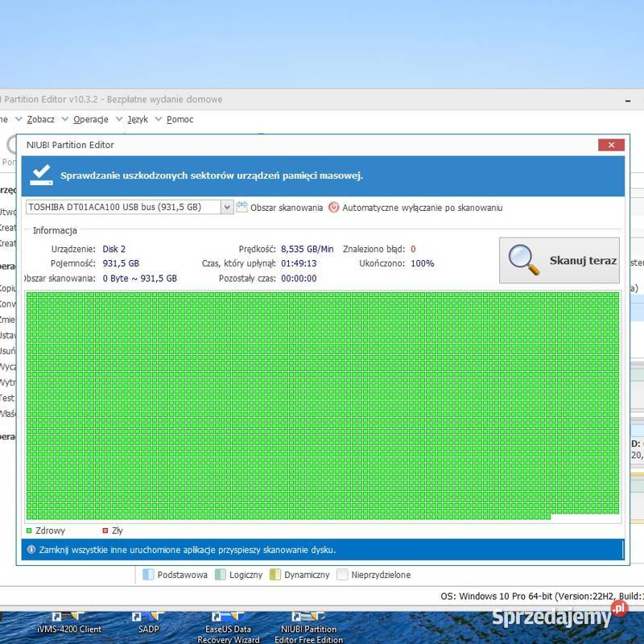Click the Automatyczne wyłączanie power icon
The image size is (644, 644).
(x=333, y=208)
